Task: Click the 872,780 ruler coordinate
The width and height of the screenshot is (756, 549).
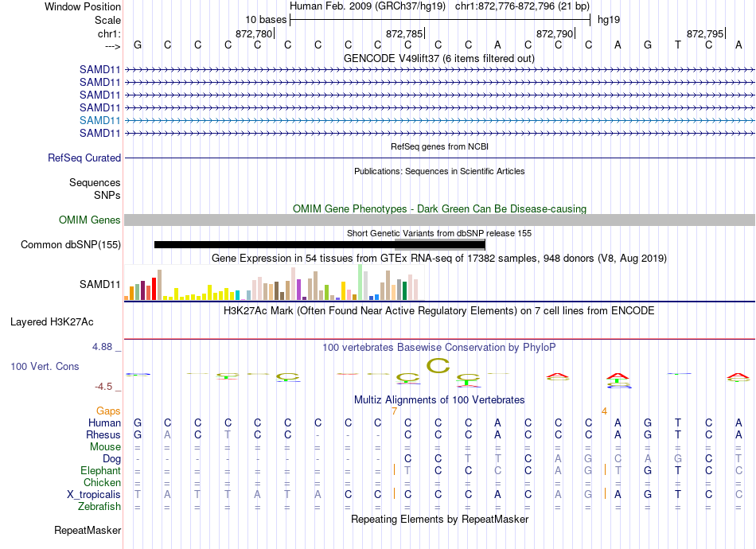Action: coord(254,33)
